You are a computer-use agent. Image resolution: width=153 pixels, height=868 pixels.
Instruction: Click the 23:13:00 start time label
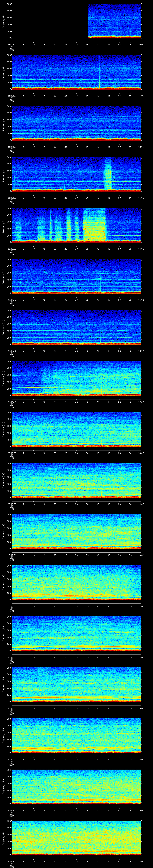point(12,249)
